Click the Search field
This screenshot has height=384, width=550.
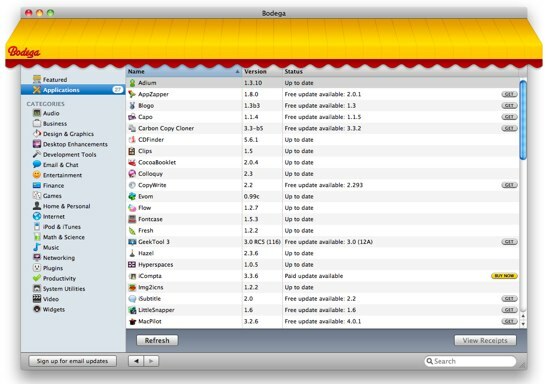pos(470,361)
